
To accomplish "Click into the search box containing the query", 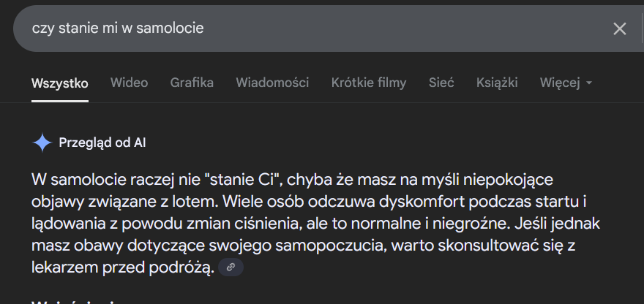I will 293,28.
